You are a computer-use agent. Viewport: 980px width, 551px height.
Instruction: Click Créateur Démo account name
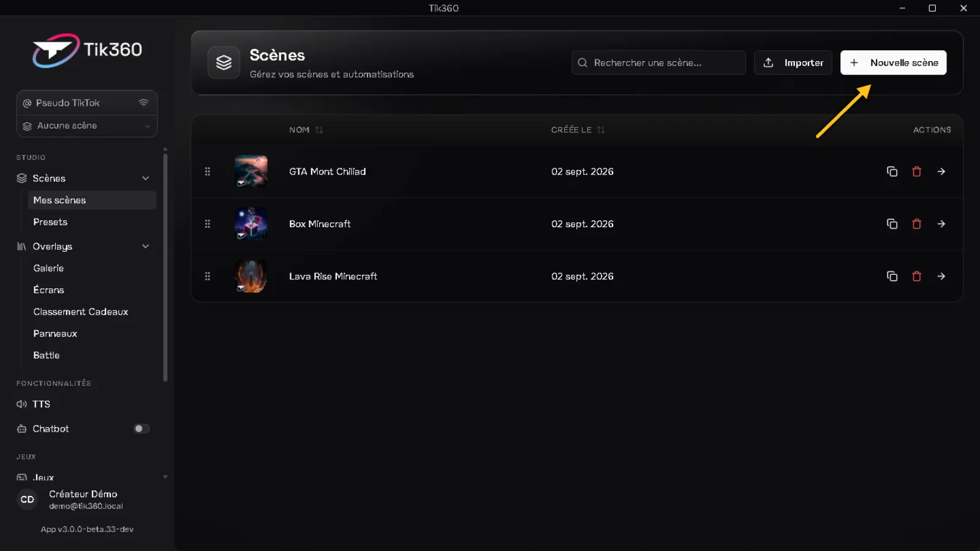click(x=83, y=494)
